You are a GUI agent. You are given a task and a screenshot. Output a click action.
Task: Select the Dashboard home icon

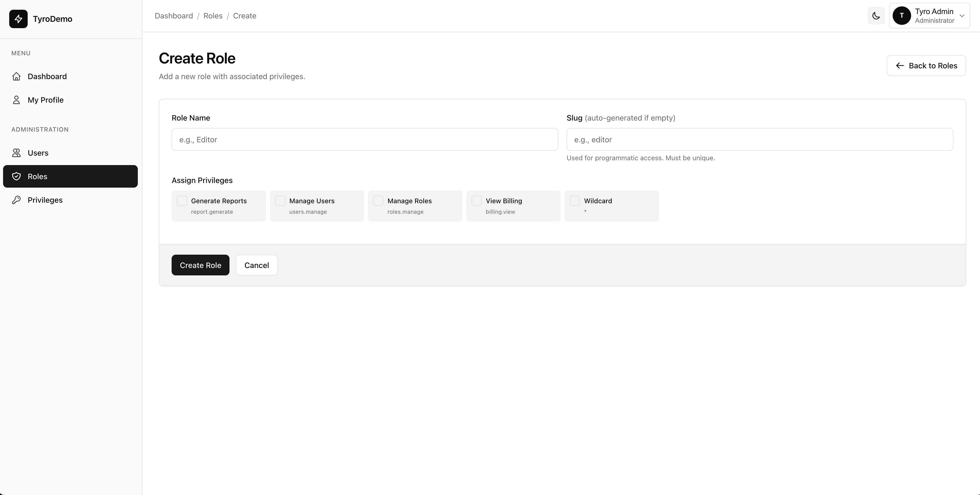tap(16, 76)
